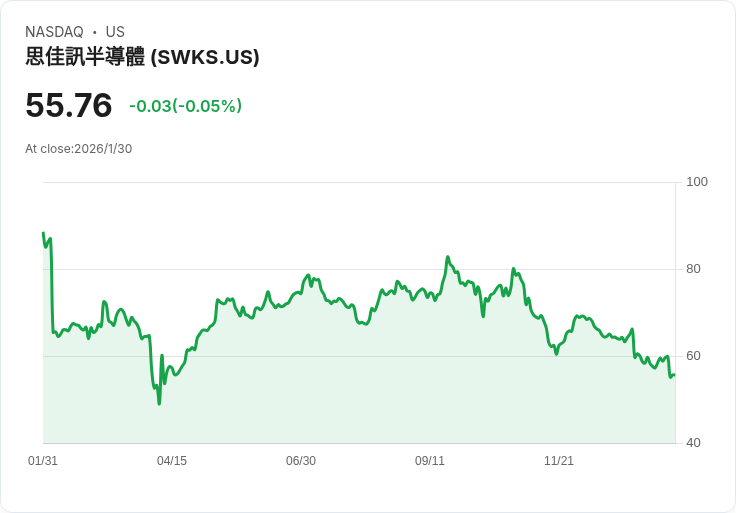Click the NASDAQ exchange label
The image size is (736, 513).
[x=54, y=32]
